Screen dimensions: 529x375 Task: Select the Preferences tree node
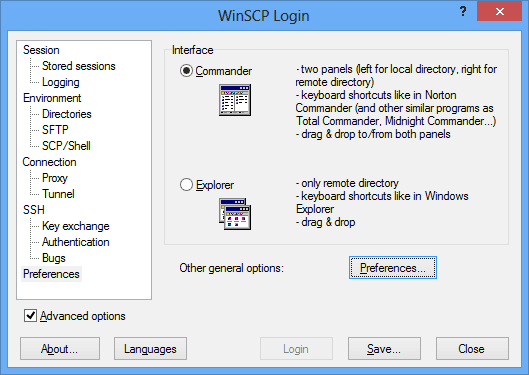(51, 274)
